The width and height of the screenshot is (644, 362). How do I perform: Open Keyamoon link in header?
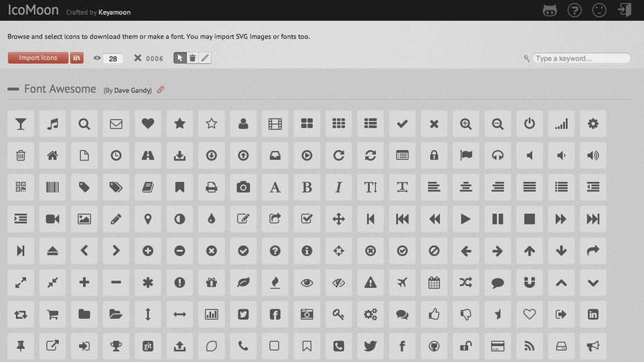pos(114,12)
